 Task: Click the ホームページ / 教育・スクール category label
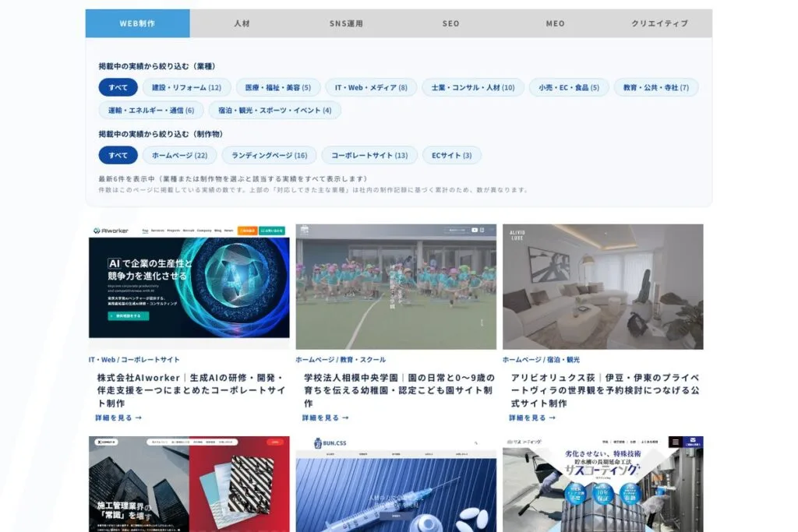[x=341, y=360]
